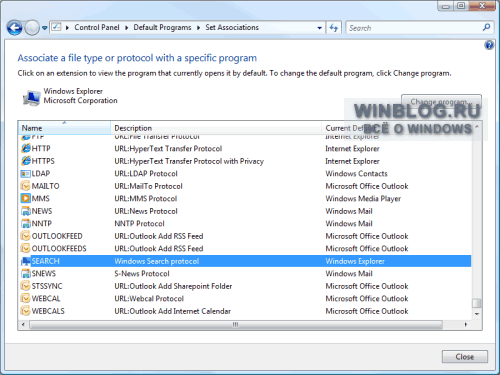
Task: Expand chevron after Control Panel breadcrumb
Action: click(x=127, y=28)
